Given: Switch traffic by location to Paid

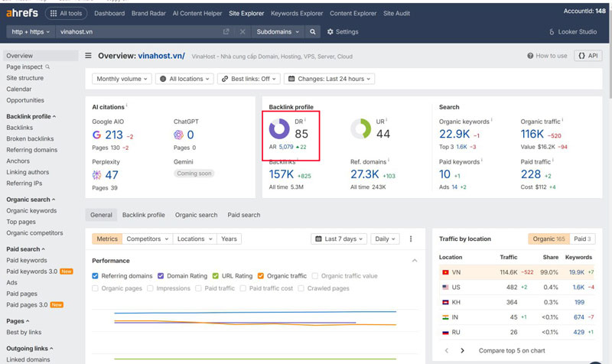Looking at the screenshot, I should tap(582, 239).
